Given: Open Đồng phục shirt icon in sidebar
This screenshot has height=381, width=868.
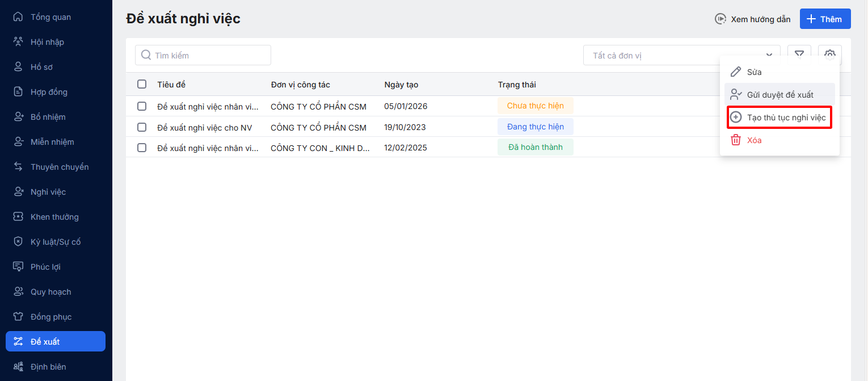Looking at the screenshot, I should (18, 317).
